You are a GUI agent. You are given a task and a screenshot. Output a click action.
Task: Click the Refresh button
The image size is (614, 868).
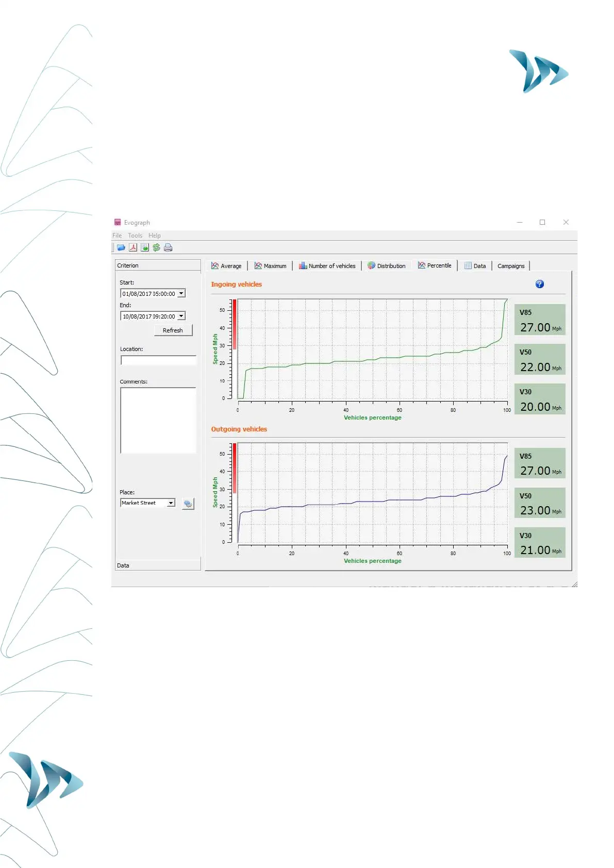point(173,330)
